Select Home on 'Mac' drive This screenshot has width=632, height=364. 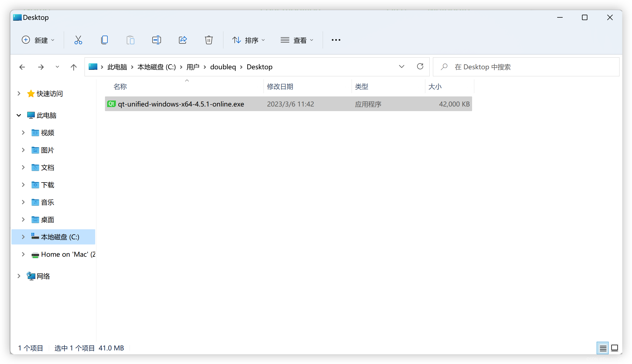point(63,254)
